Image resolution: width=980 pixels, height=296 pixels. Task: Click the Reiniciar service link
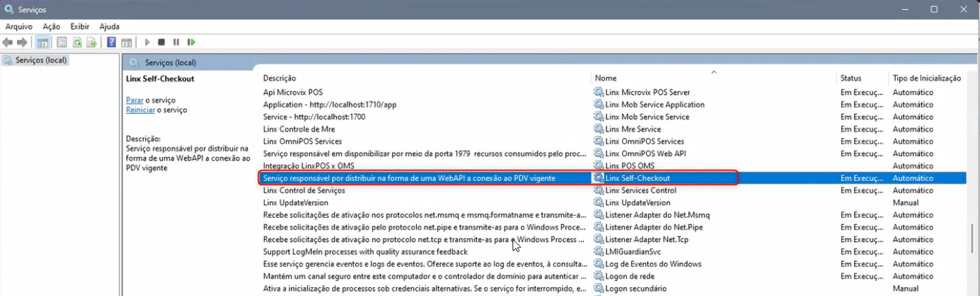[140, 110]
